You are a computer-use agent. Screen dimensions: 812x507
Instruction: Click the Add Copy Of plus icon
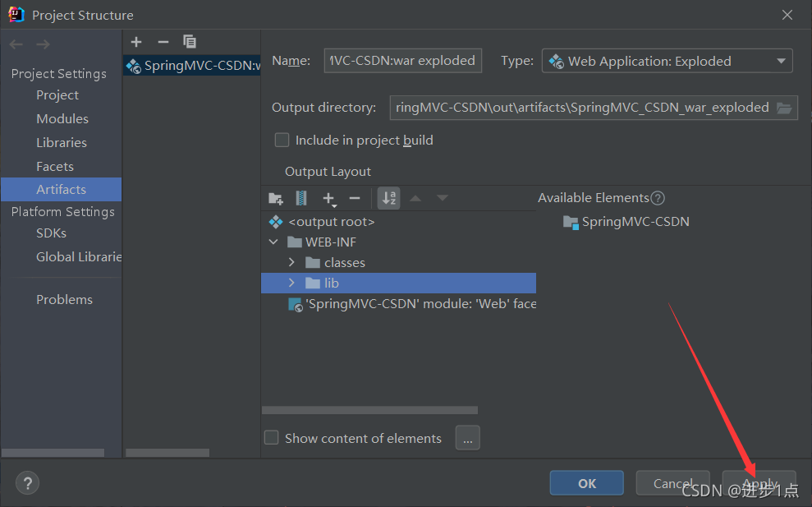click(x=329, y=199)
